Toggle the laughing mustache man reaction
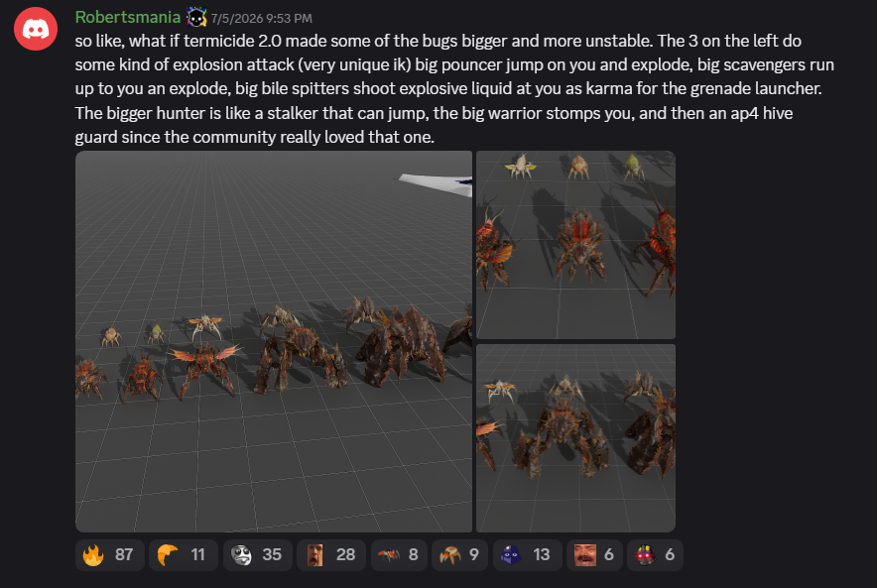The width and height of the screenshot is (877, 588). point(594,555)
